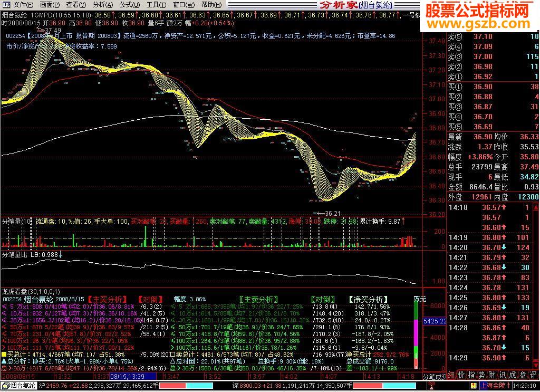Click the 002254 stock info line

coord(200,36)
